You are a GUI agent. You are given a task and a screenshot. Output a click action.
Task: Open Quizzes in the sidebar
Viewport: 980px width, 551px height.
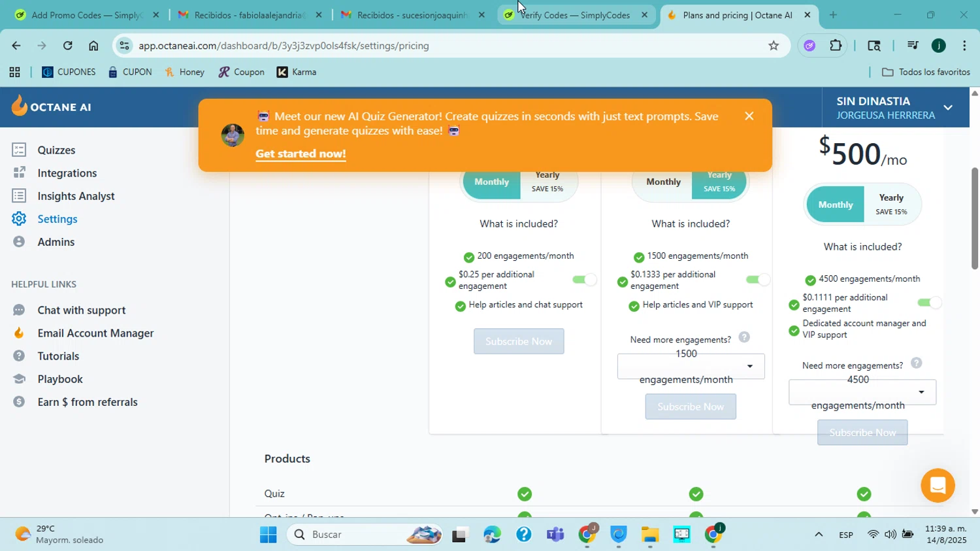(x=56, y=150)
